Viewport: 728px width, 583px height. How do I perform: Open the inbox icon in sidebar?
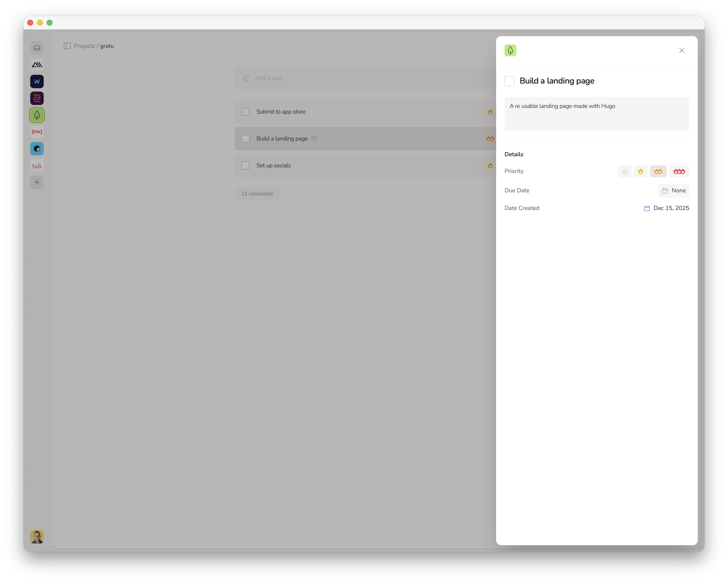(37, 48)
